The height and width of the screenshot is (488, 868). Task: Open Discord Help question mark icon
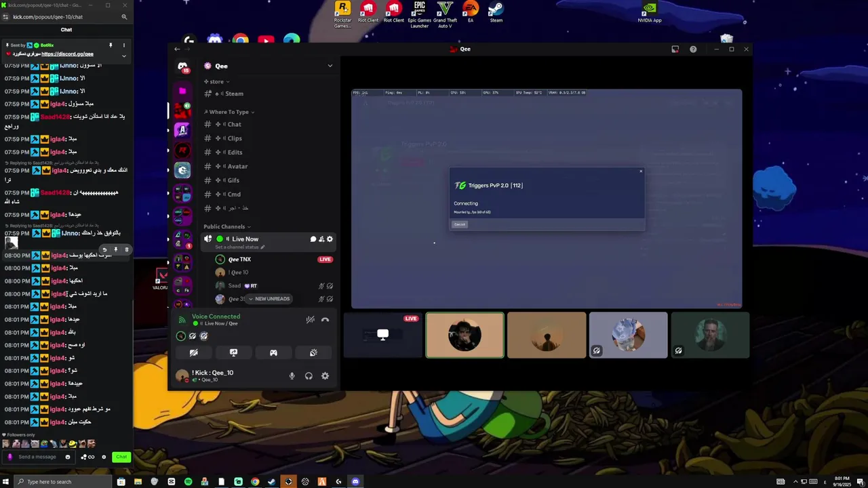[693, 49]
